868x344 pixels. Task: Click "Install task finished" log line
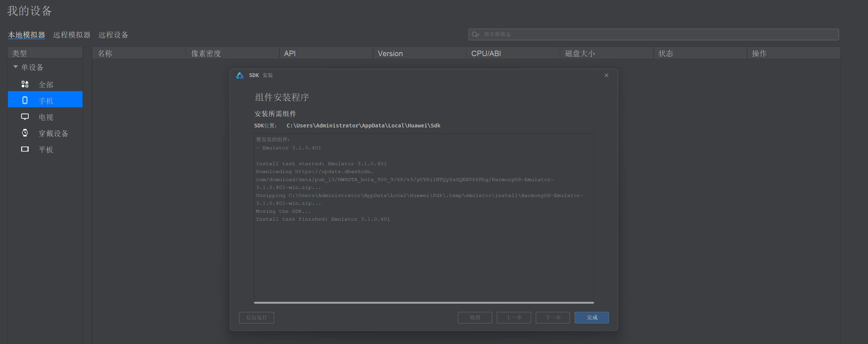tap(323, 219)
